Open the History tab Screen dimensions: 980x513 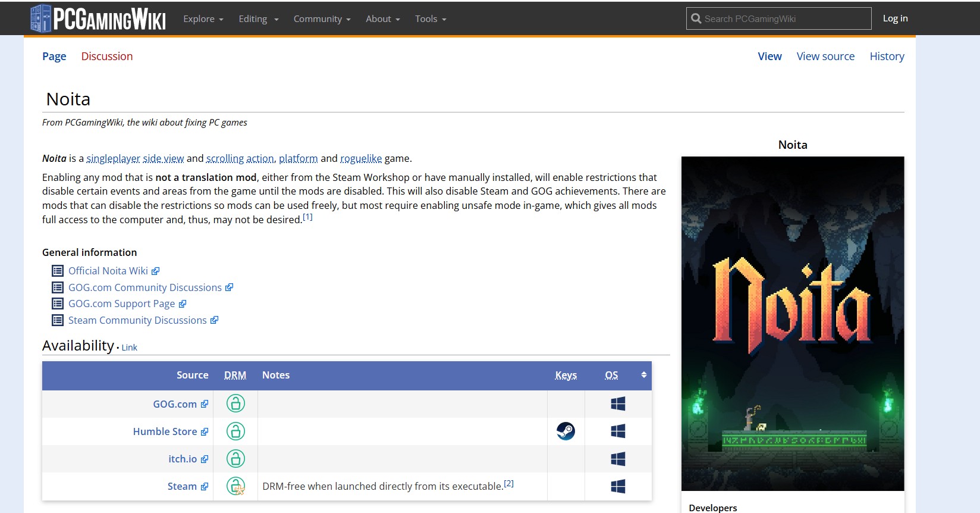[887, 57]
